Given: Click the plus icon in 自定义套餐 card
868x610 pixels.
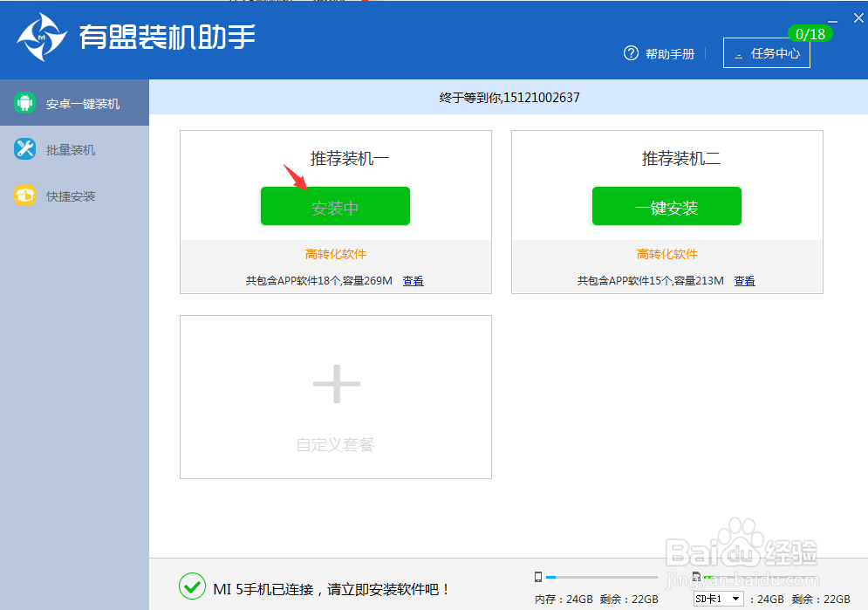Looking at the screenshot, I should (335, 382).
